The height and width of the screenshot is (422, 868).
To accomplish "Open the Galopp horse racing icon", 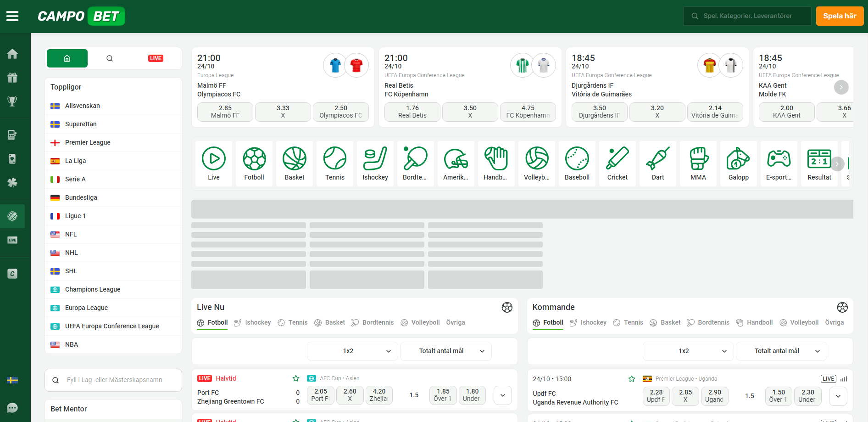I will (x=738, y=163).
